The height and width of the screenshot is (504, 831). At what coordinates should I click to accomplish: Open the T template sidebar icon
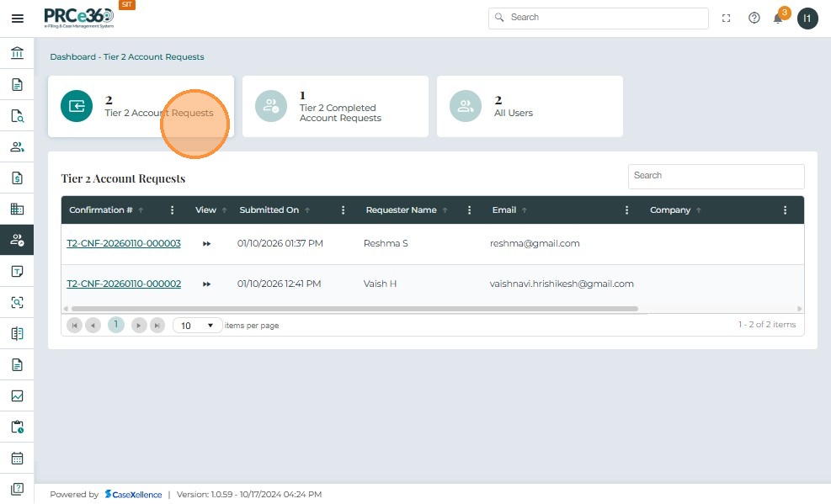pos(17,272)
